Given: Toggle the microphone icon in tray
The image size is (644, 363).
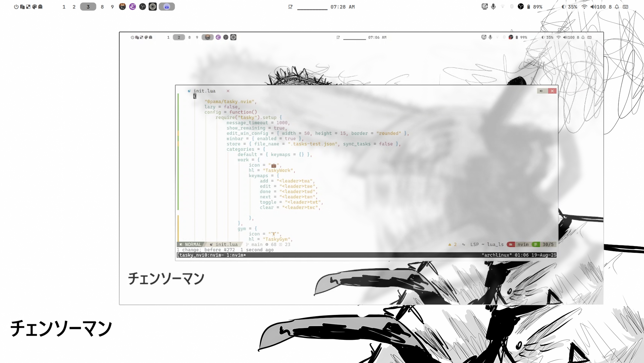Looking at the screenshot, I should pos(493,6).
